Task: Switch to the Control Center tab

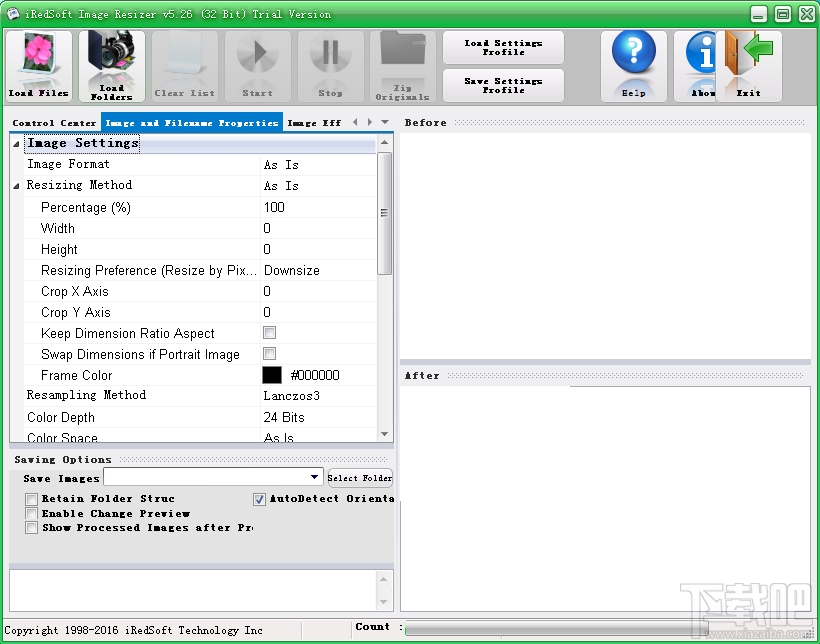Action: pyautogui.click(x=53, y=123)
